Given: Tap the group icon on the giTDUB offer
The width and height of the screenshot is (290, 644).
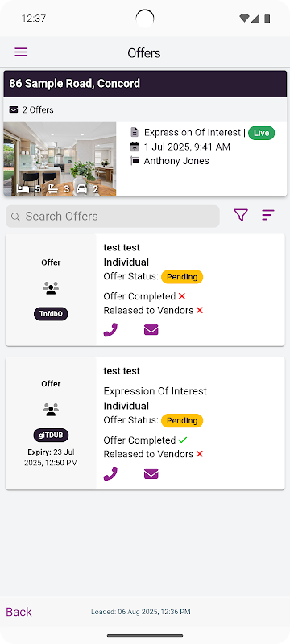Looking at the screenshot, I should [51, 410].
